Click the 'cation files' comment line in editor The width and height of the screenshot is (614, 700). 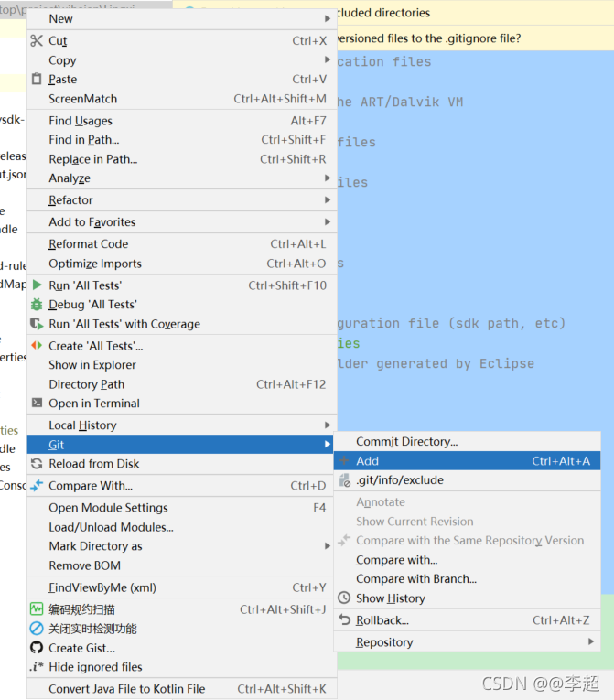click(384, 61)
